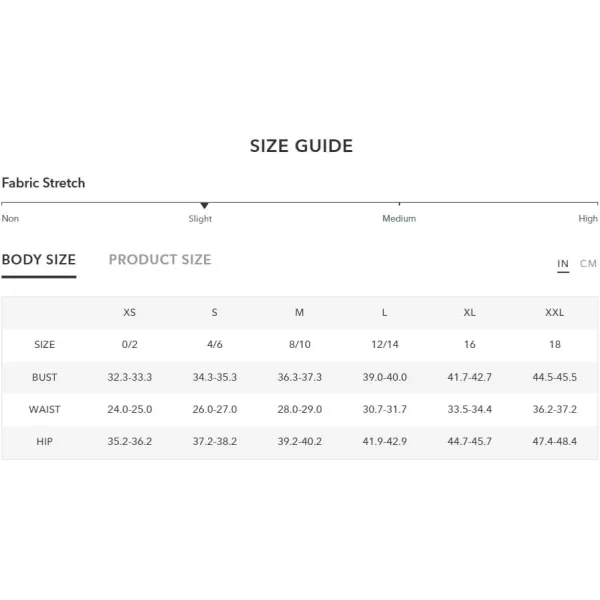Click the waist value 26.0-27.0

pos(215,409)
